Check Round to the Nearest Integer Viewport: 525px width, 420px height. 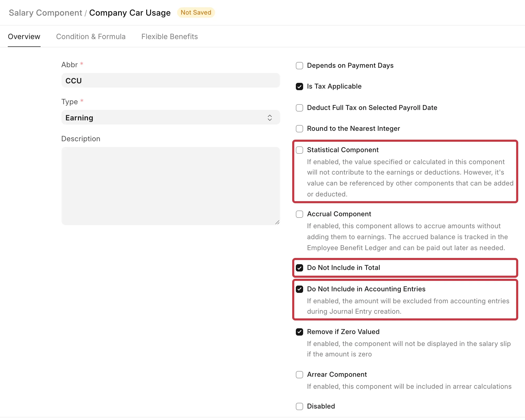coord(299,129)
